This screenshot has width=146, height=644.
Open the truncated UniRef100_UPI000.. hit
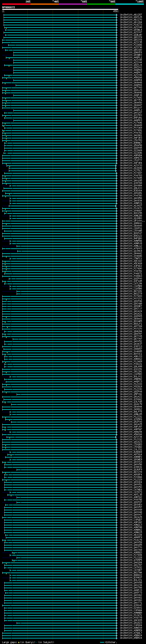tap(132, 221)
